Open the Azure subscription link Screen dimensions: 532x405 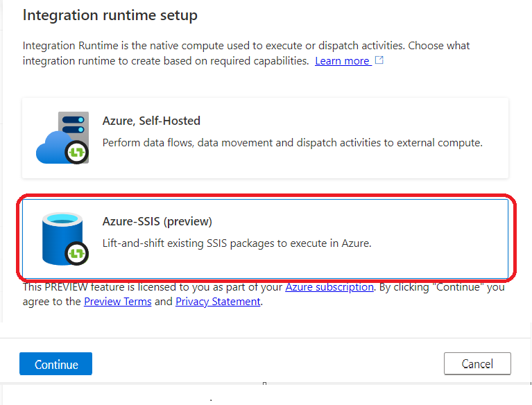pyautogui.click(x=329, y=287)
